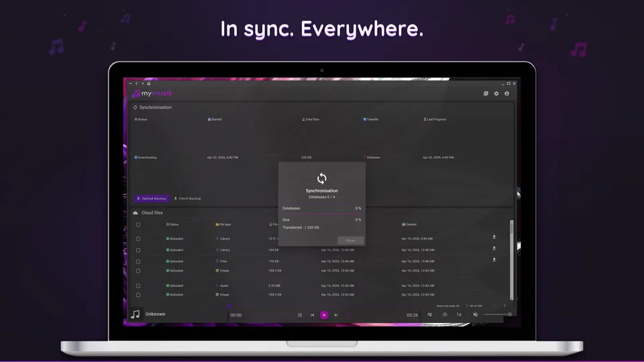The width and height of the screenshot is (644, 362).
Task: Sort cloud files by Status column
Action: pyautogui.click(x=172, y=225)
